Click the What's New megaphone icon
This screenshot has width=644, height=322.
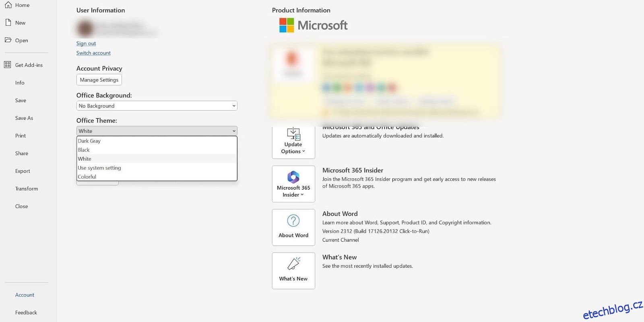click(293, 264)
